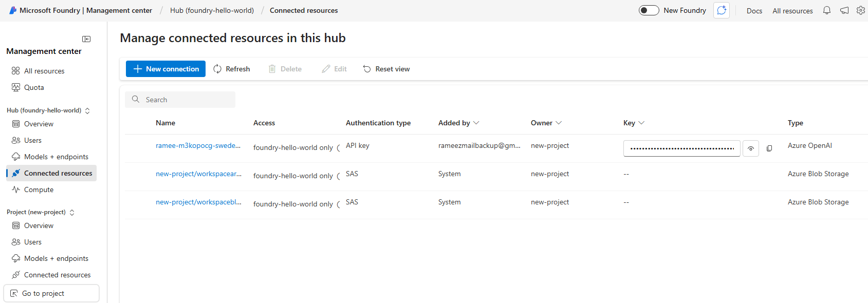Viewport: 868px width, 303px height.
Task: Open notifications bell icon
Action: pyautogui.click(x=827, y=10)
